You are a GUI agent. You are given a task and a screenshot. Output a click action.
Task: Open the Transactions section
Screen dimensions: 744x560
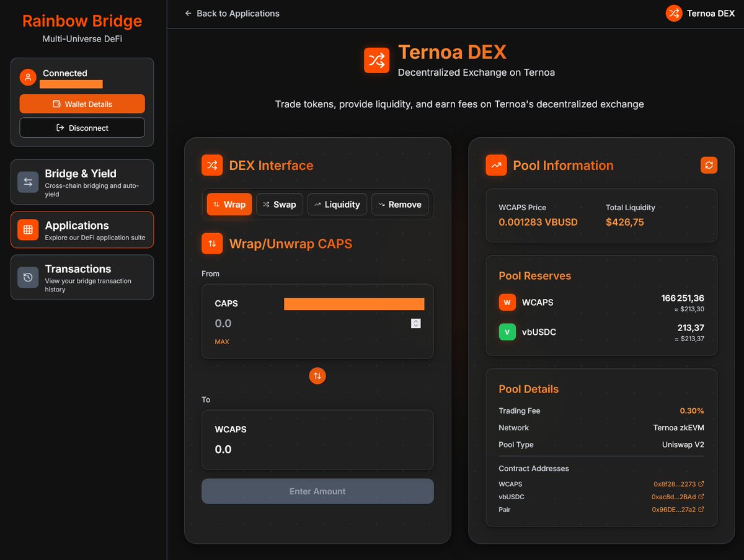(x=82, y=277)
